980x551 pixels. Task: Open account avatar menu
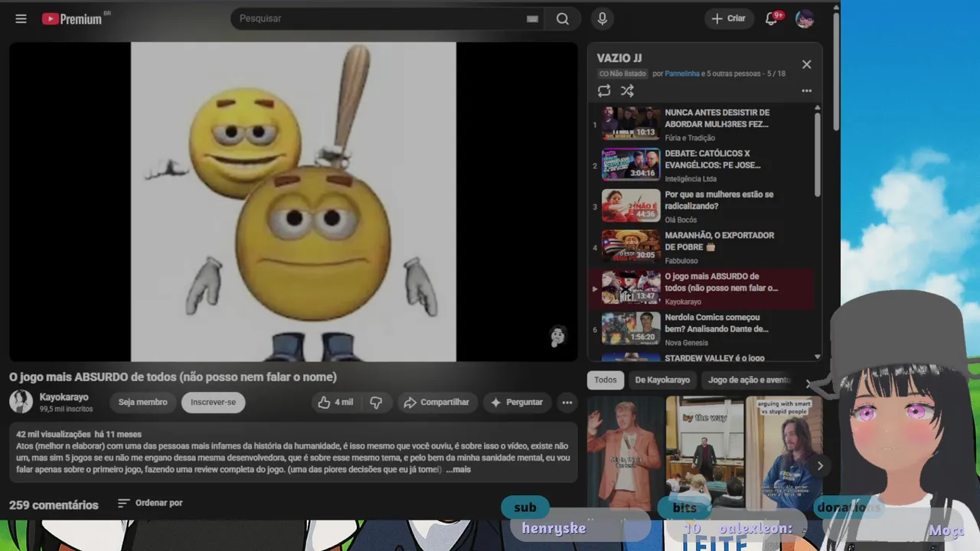[805, 18]
